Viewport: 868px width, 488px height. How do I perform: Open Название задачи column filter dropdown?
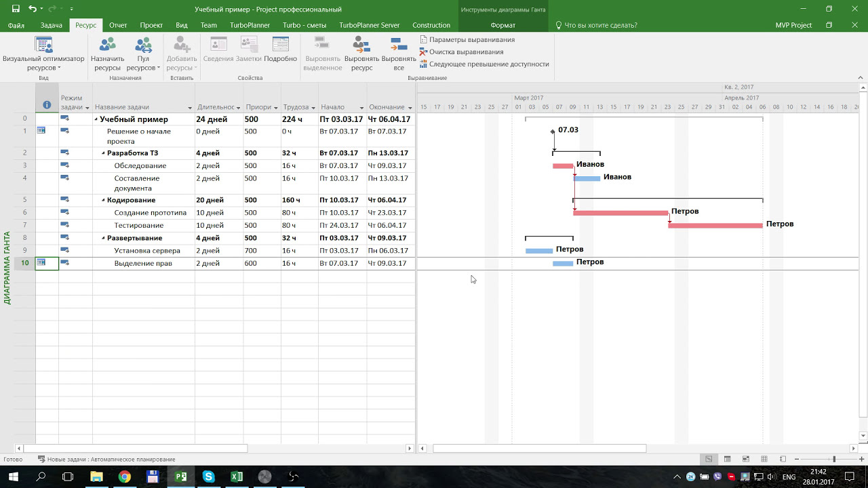coord(190,108)
